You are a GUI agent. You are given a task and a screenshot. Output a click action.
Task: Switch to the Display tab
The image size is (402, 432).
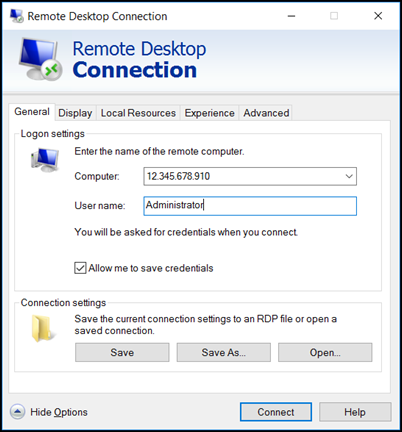75,113
